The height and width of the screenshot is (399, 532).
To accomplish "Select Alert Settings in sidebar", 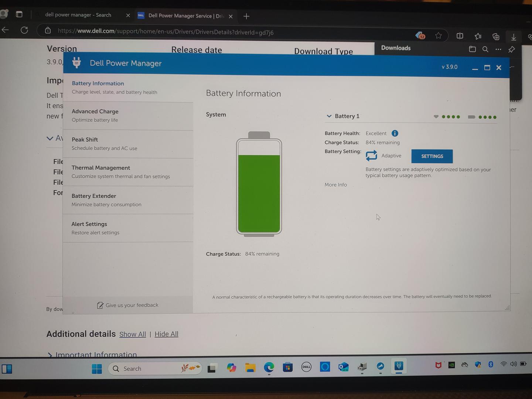I will coord(128,228).
